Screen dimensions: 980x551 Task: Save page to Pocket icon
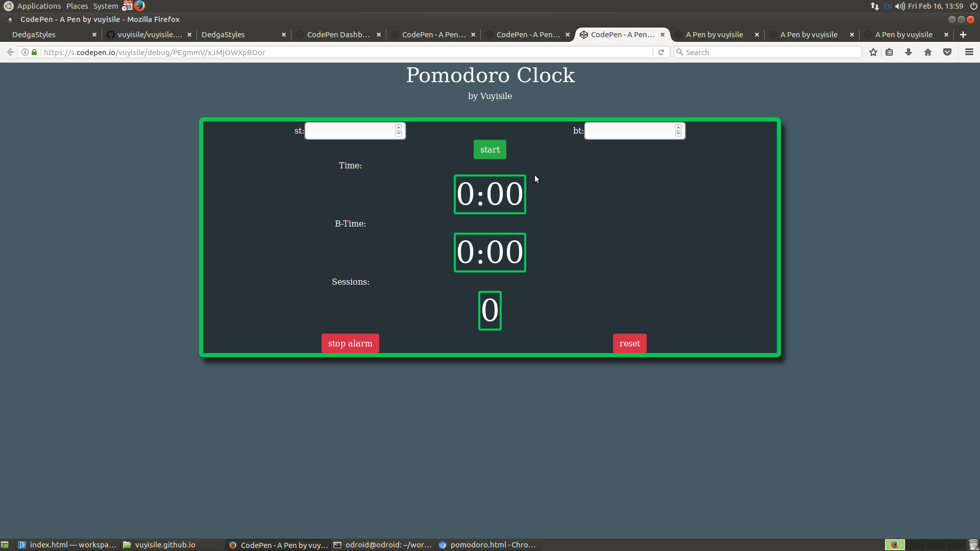coord(947,53)
